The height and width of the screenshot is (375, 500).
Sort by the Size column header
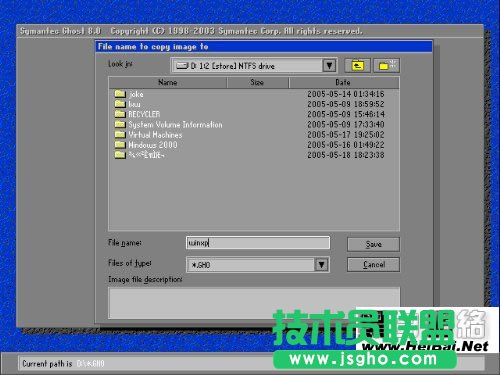point(257,82)
